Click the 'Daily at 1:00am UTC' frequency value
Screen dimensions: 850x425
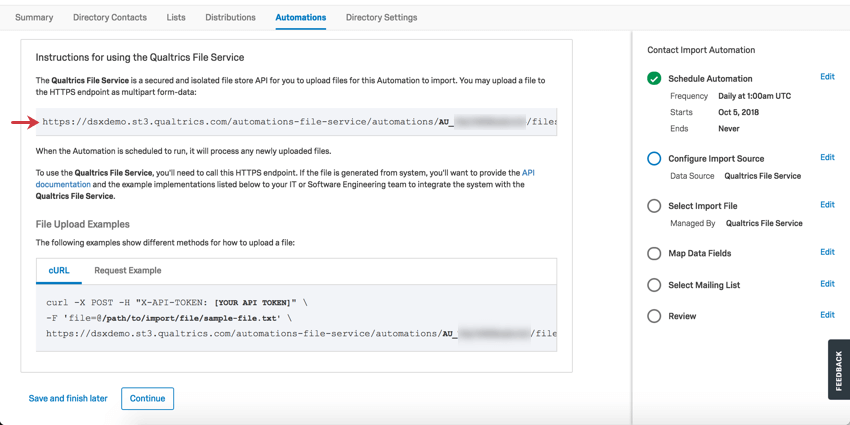755,96
